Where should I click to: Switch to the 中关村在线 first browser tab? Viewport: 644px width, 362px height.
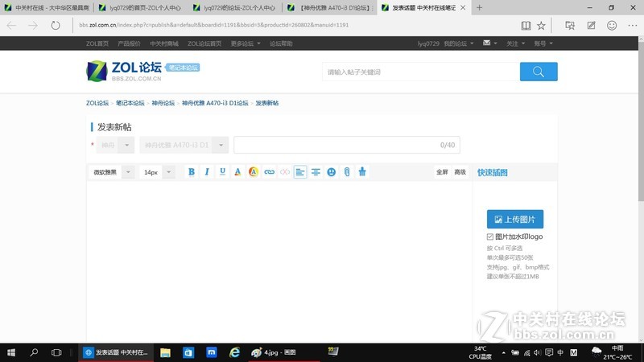click(47, 7)
